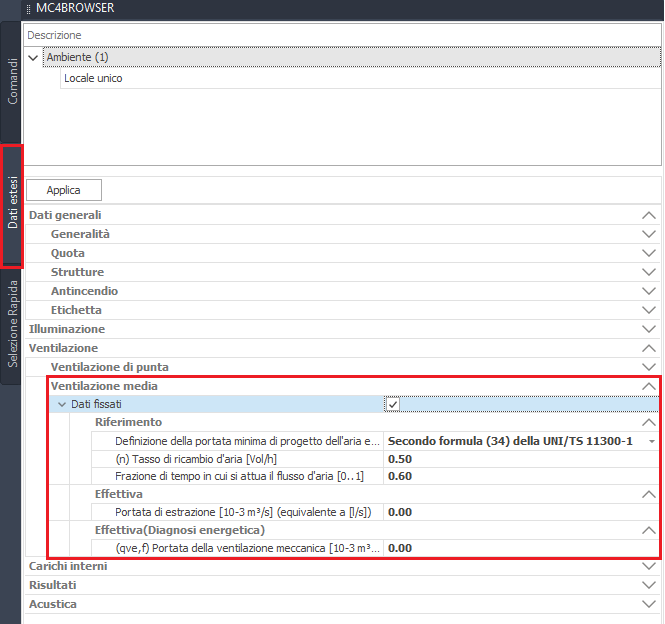
Task: Expand the Acustica section chevron
Action: (649, 604)
